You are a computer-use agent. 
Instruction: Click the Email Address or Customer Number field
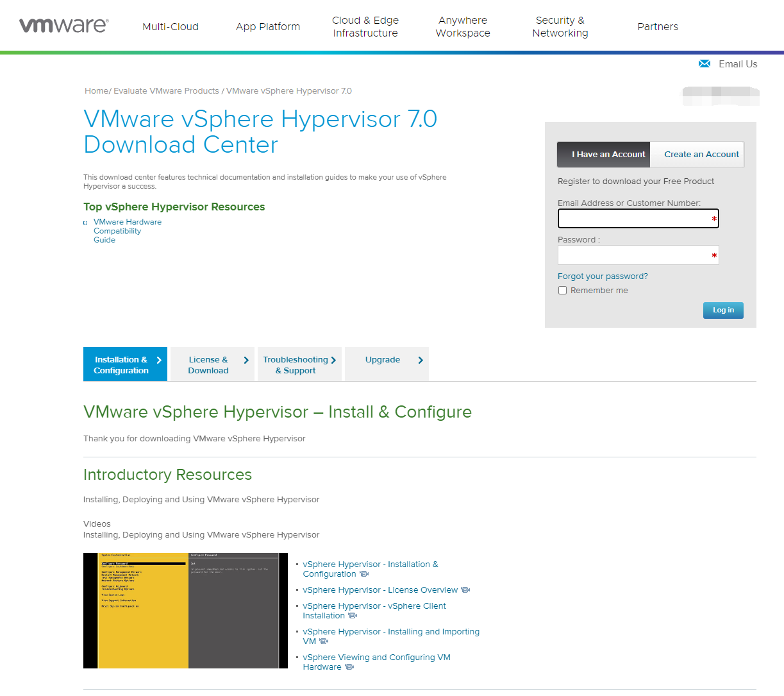tap(637, 219)
